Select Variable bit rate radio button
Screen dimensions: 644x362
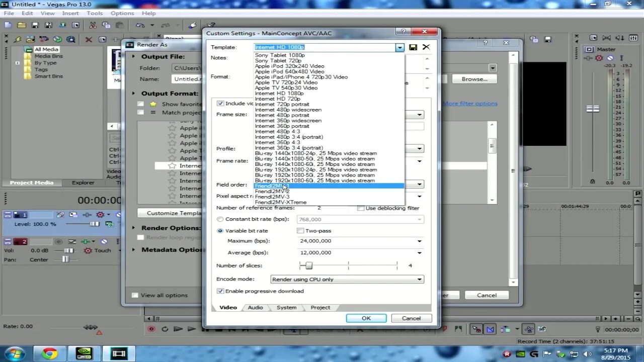[x=220, y=231]
